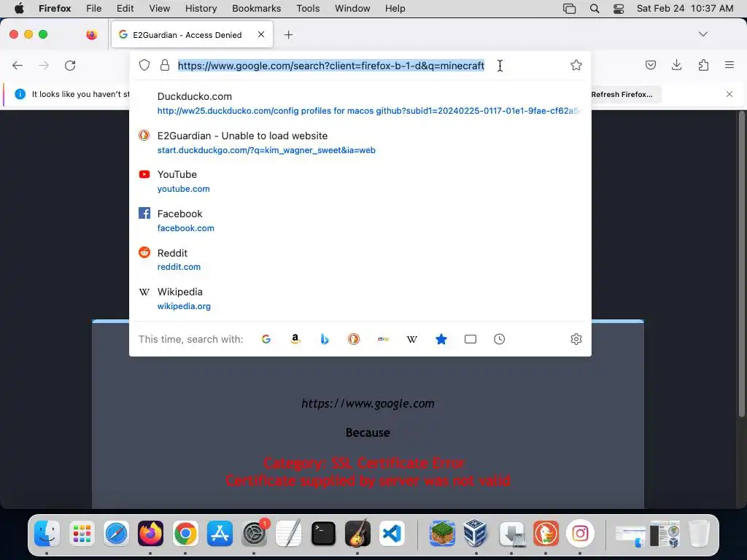Select the Wikipedia suggestion
The width and height of the screenshot is (747, 560).
click(x=360, y=298)
